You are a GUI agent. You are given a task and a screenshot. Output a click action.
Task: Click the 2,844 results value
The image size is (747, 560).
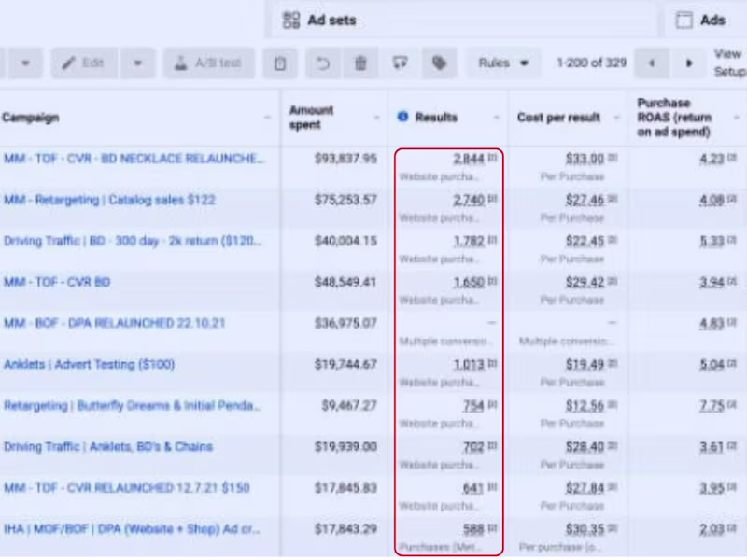pyautogui.click(x=469, y=159)
